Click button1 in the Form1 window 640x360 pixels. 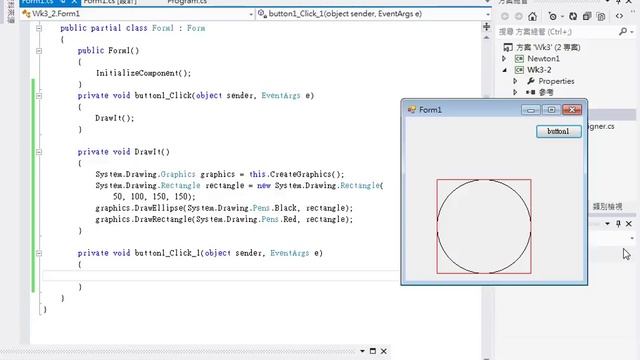click(x=558, y=131)
